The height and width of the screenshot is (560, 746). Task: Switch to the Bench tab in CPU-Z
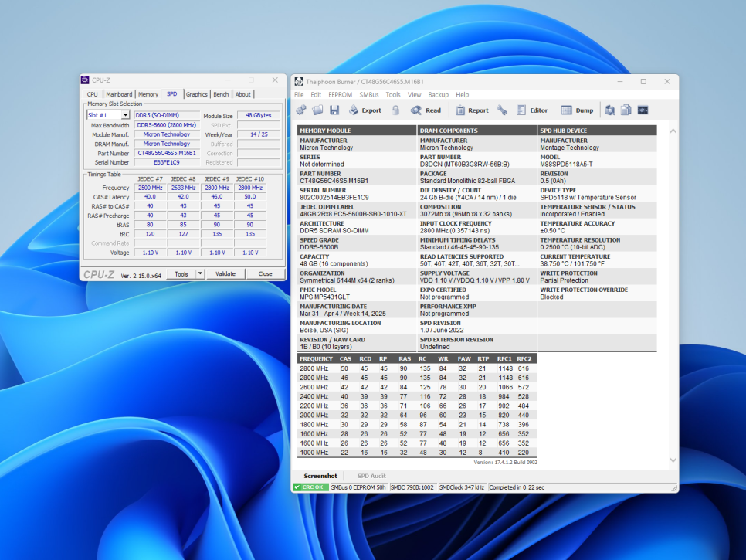coord(221,94)
